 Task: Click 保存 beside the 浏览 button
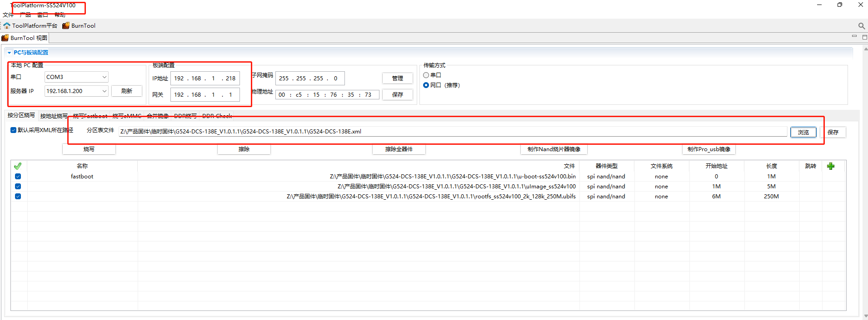click(x=833, y=133)
